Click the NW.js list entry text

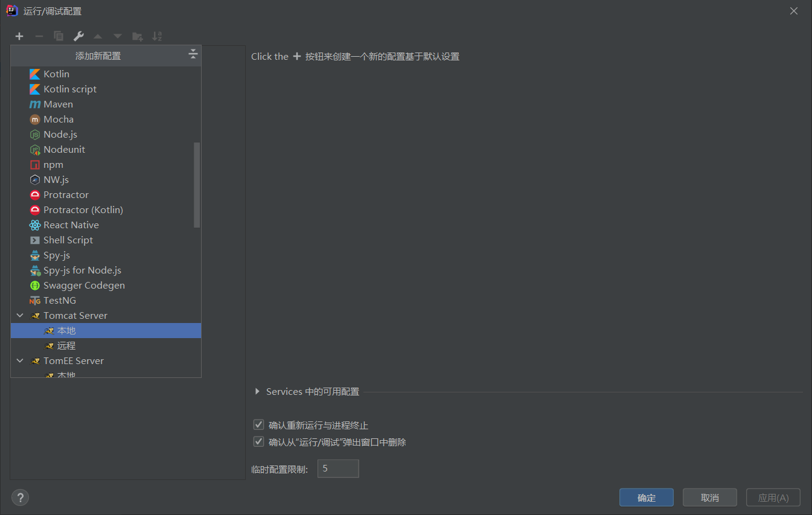point(56,179)
